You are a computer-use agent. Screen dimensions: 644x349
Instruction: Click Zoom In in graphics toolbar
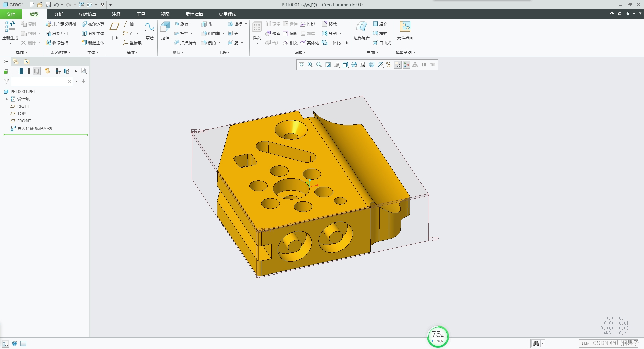310,65
